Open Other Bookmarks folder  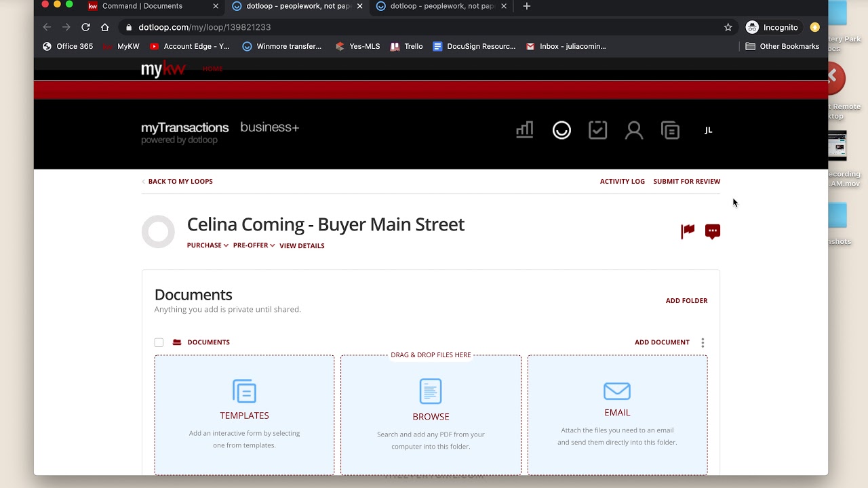coord(783,46)
